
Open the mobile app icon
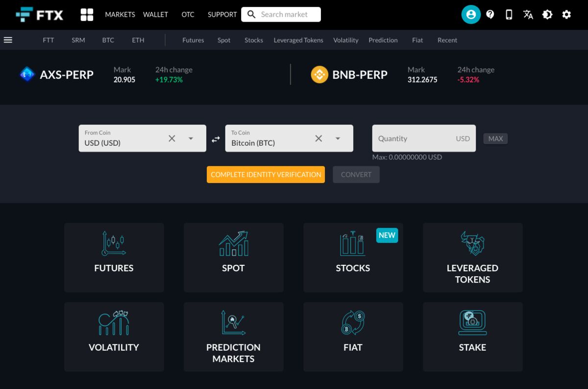pos(509,15)
